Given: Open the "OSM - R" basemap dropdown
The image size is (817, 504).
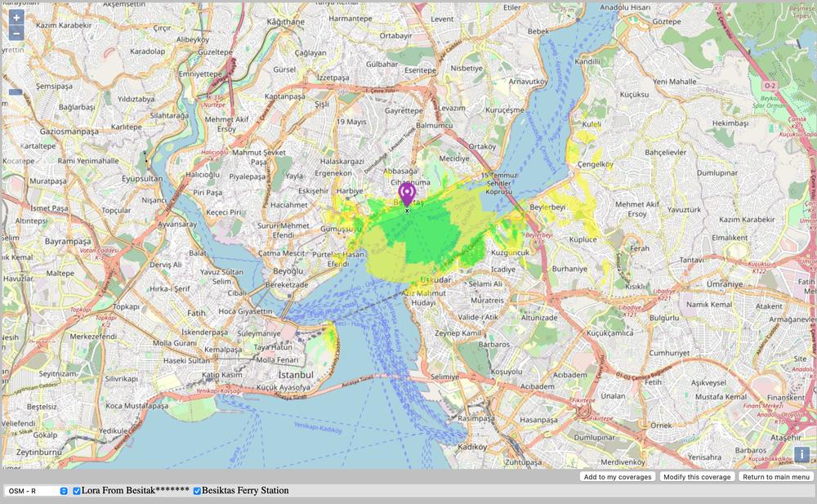Looking at the screenshot, I should [x=33, y=491].
